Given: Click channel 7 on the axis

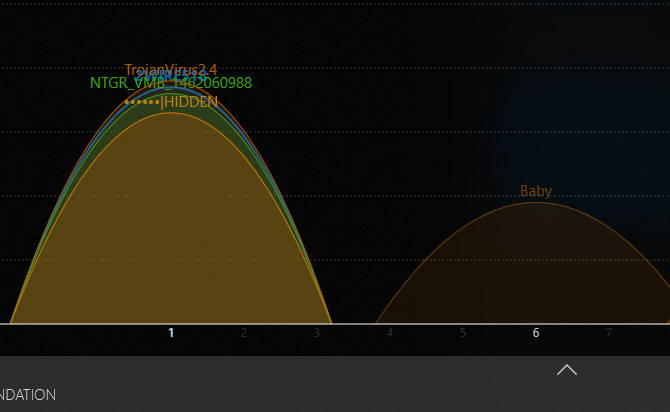Looking at the screenshot, I should (x=609, y=333).
